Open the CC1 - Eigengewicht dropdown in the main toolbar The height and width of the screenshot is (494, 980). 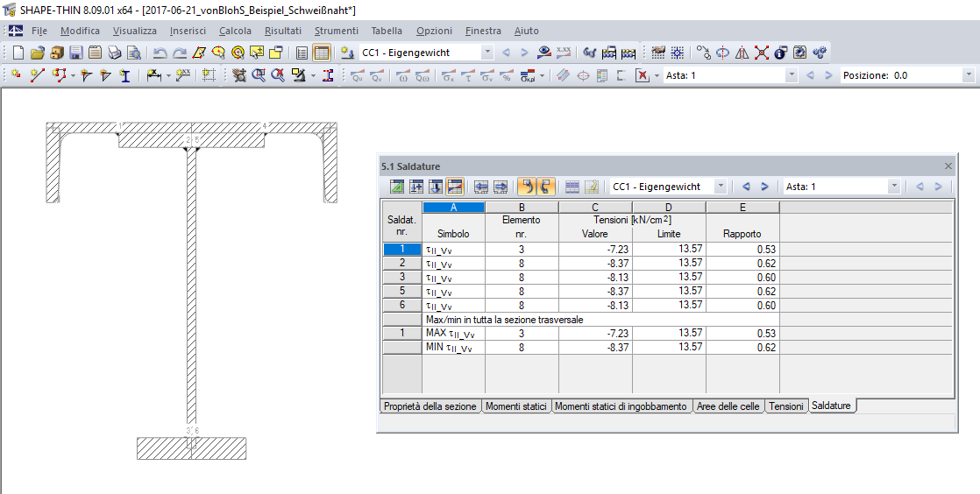point(487,53)
